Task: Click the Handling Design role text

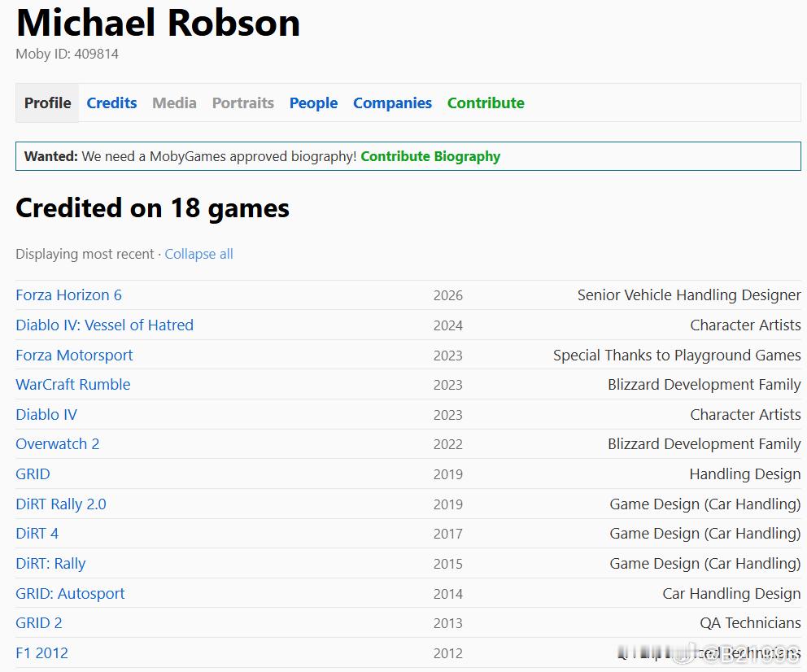Action: click(744, 474)
